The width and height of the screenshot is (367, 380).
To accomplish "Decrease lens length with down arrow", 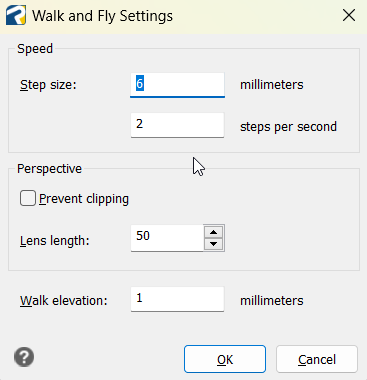I will click(x=214, y=244).
